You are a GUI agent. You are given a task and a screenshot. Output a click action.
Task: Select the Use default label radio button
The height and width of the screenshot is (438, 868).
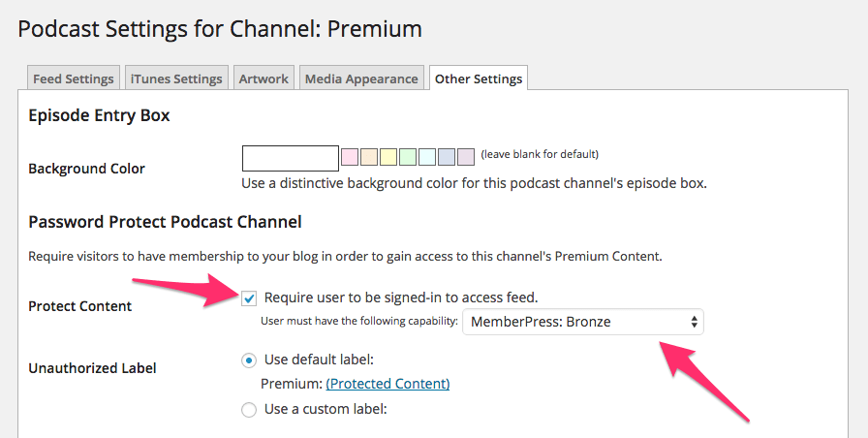pos(249,360)
